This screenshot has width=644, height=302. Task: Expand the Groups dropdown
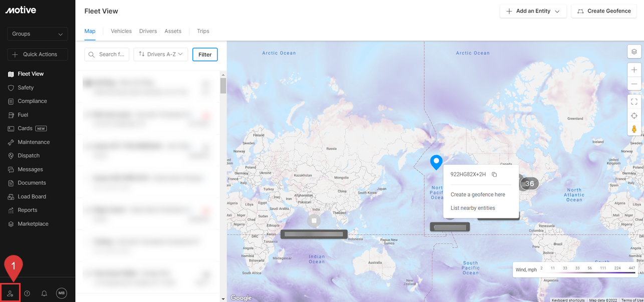click(x=38, y=34)
